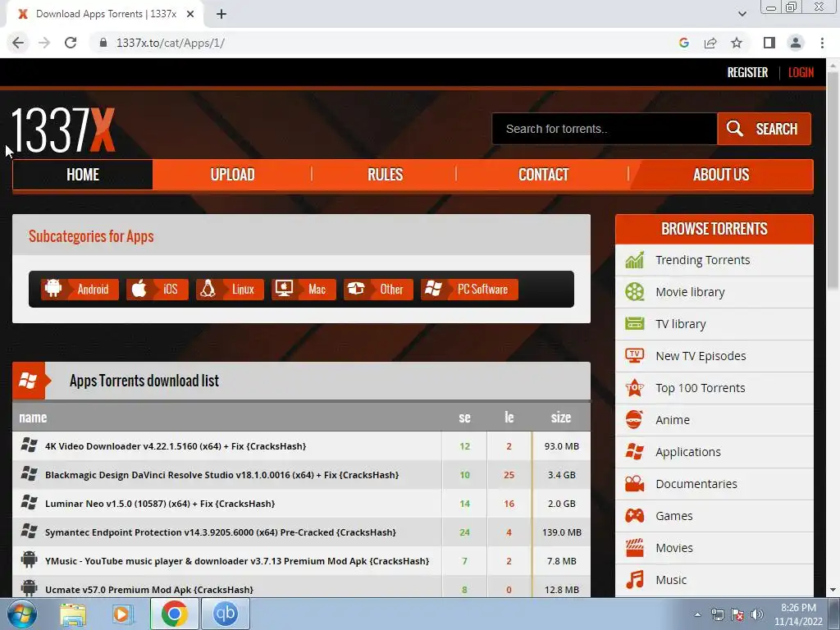Viewport: 840px width, 630px height.
Task: Click the Applications Windows flag icon in sidebar
Action: point(634,452)
